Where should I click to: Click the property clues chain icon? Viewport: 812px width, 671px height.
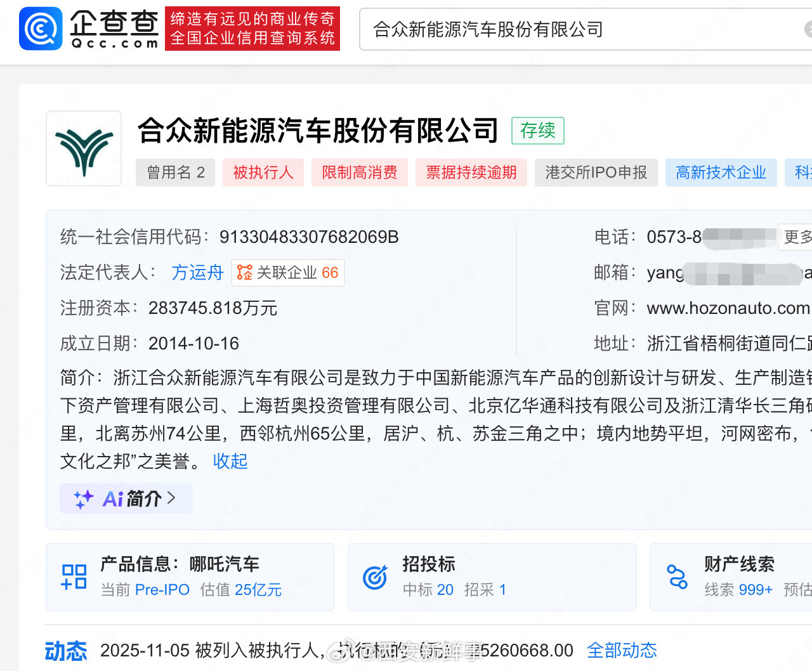tap(677, 577)
